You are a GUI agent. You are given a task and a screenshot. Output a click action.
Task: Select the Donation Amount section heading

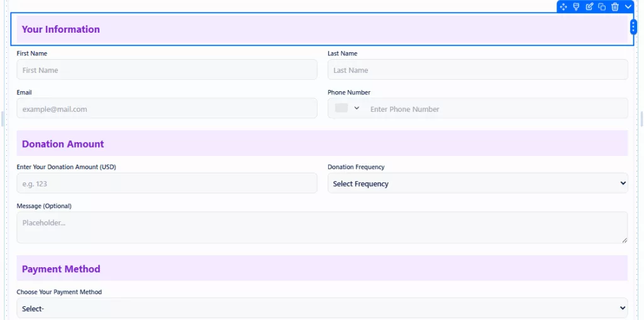[x=63, y=144]
